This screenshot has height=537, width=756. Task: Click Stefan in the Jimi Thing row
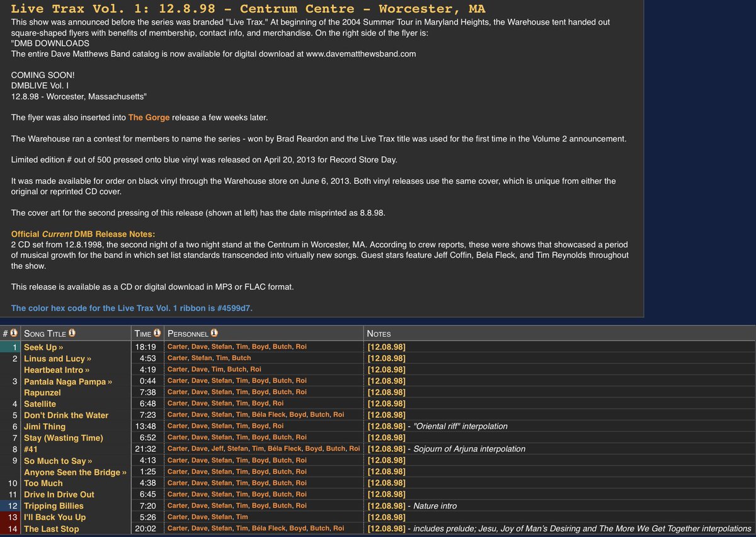[x=221, y=426]
